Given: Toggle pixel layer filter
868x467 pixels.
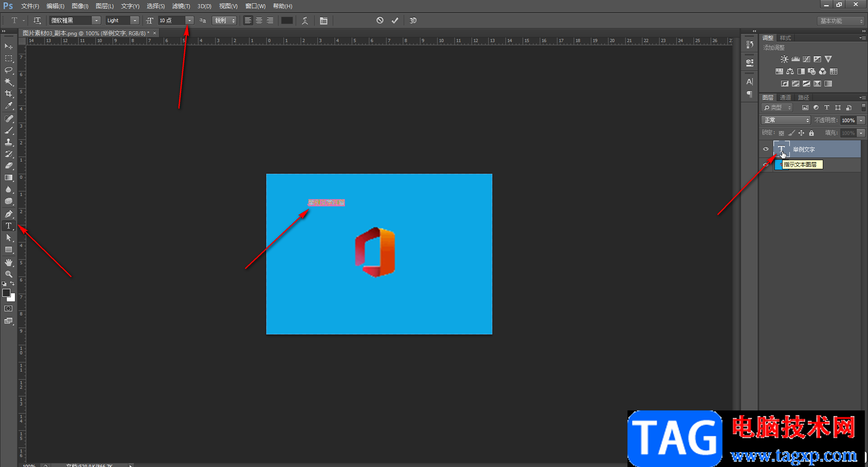Looking at the screenshot, I should (x=805, y=108).
